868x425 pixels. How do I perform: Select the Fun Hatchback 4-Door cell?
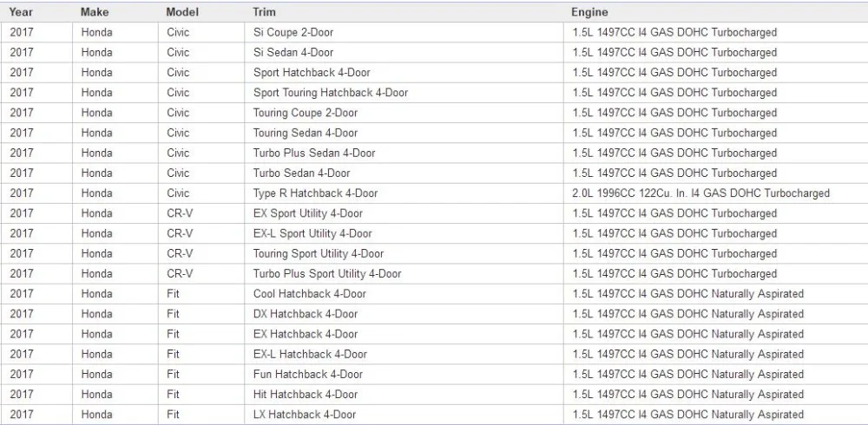click(x=404, y=375)
